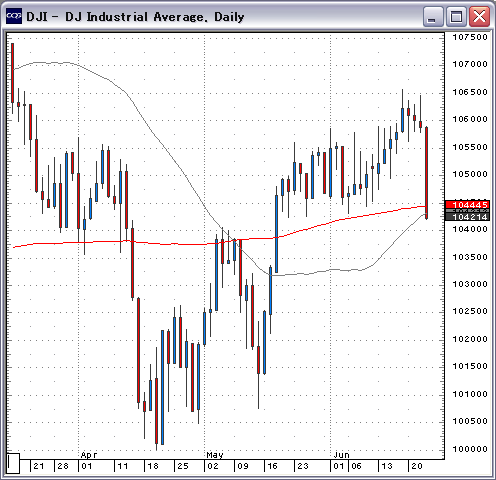Click the date label 23 on time axis
Image resolution: width=496 pixels, height=480 pixels.
tap(303, 466)
